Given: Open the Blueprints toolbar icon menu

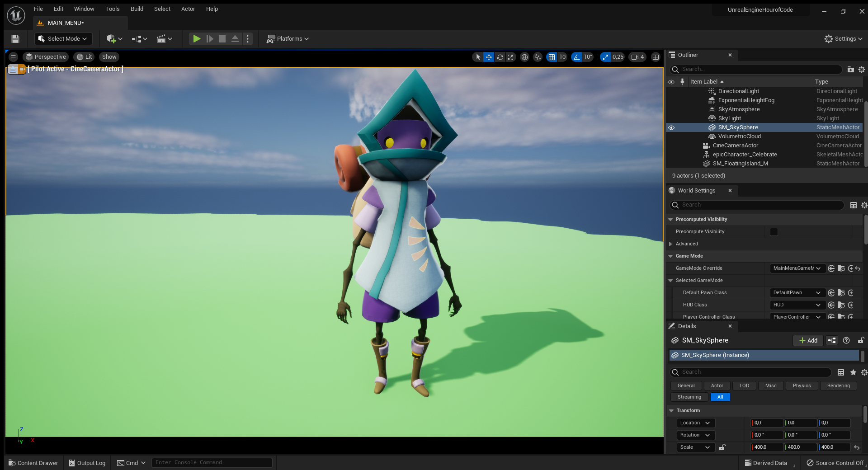Looking at the screenshot, I should pos(139,39).
